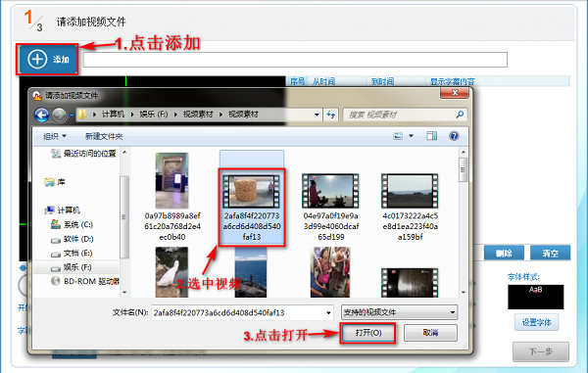Open recent locations arrow beside forward button
This screenshot has height=373, width=588.
[x=72, y=115]
